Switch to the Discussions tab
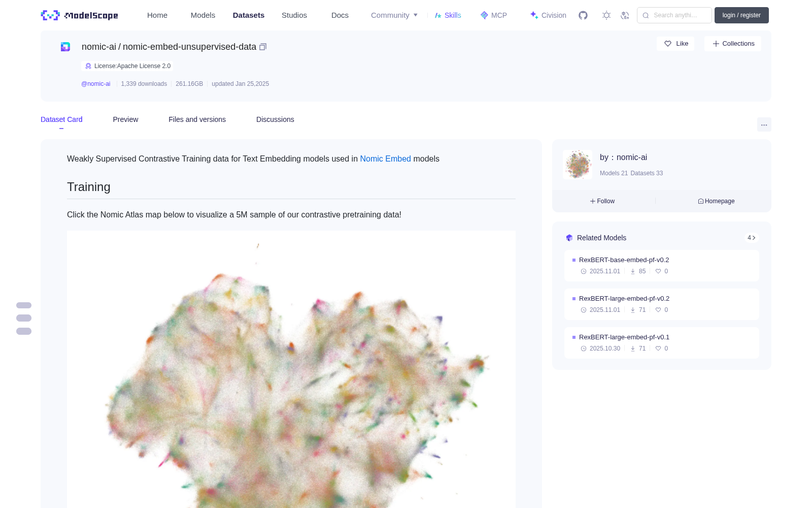Viewport: 812px width, 508px height. (275, 119)
